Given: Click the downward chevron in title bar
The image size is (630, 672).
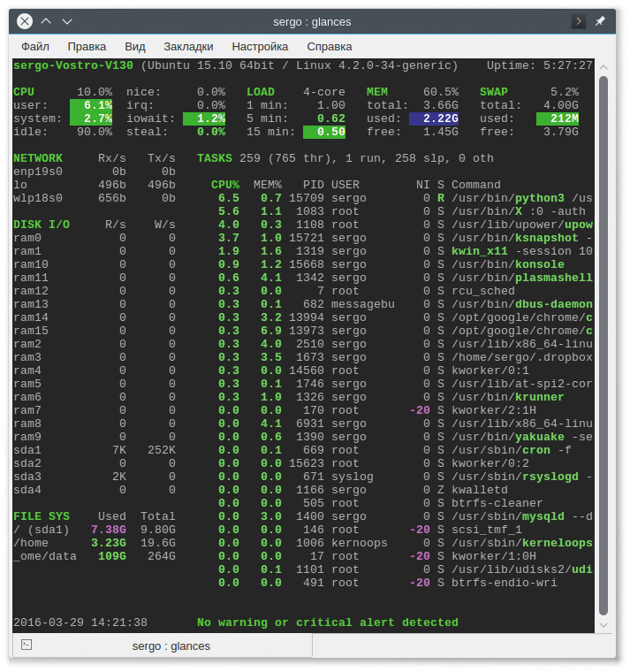Looking at the screenshot, I should (67, 21).
